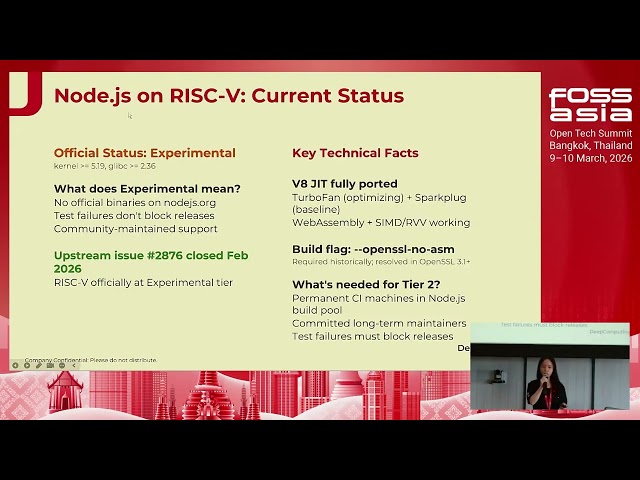Click 'TurboFan (optimizing) + Sparkplug' line
Screen dimensions: 640x480
click(x=379, y=198)
